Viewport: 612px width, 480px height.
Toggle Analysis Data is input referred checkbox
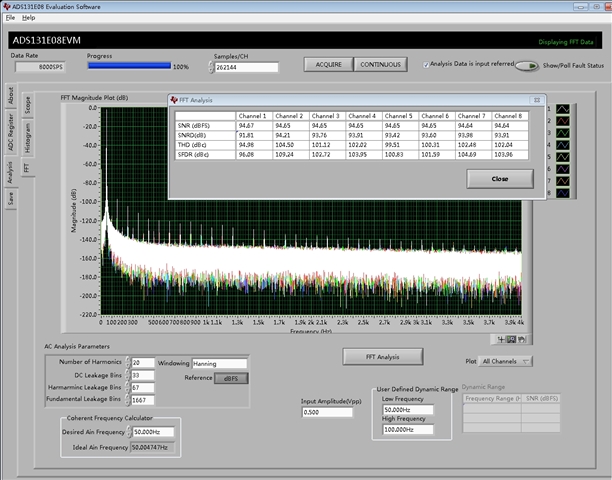pyautogui.click(x=426, y=65)
